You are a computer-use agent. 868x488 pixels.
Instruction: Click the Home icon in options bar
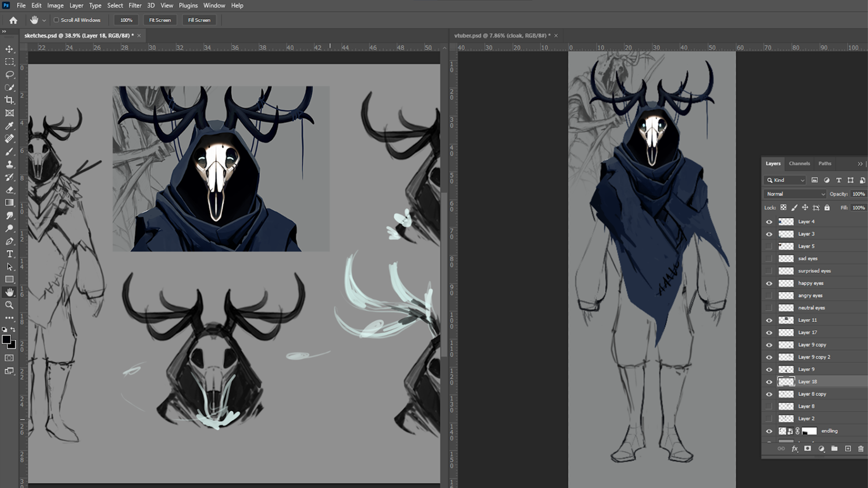[13, 20]
